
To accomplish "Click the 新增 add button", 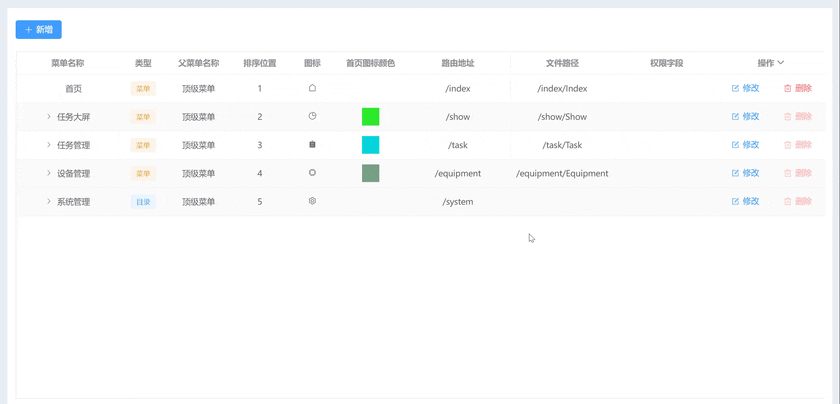I will pyautogui.click(x=39, y=29).
